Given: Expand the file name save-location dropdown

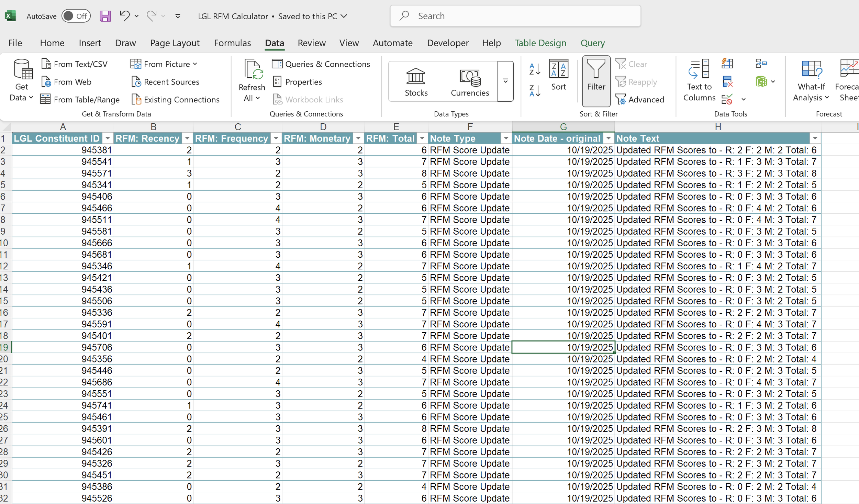Looking at the screenshot, I should (x=344, y=16).
